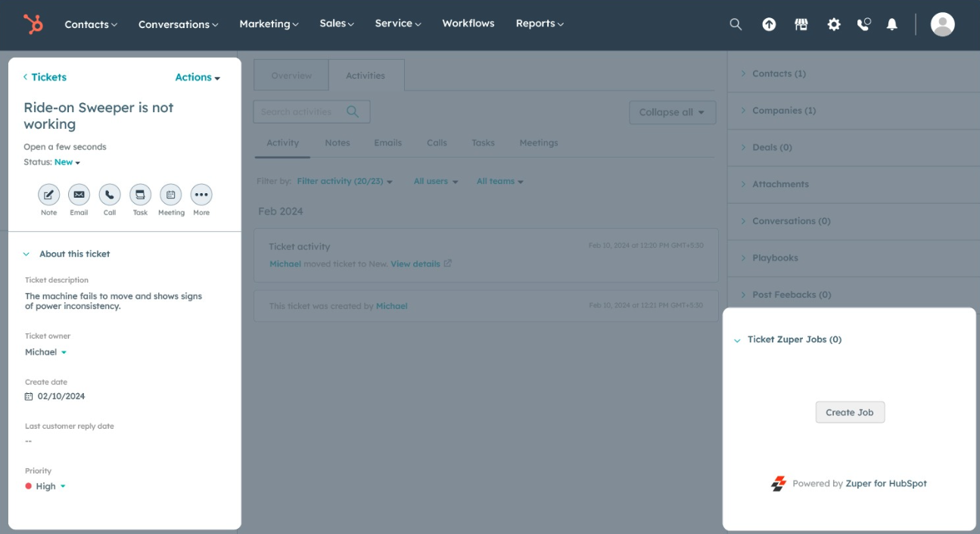Log a Call using the Call icon
Viewport: 980px width, 534px height.
pos(109,195)
